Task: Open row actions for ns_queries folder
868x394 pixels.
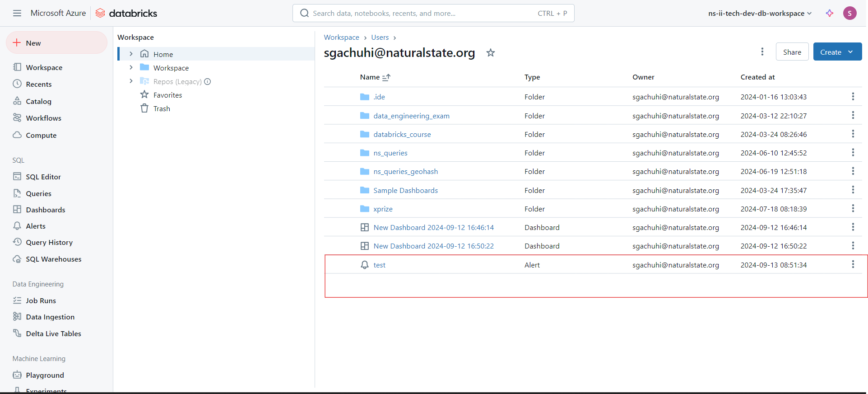Action: 853,152
